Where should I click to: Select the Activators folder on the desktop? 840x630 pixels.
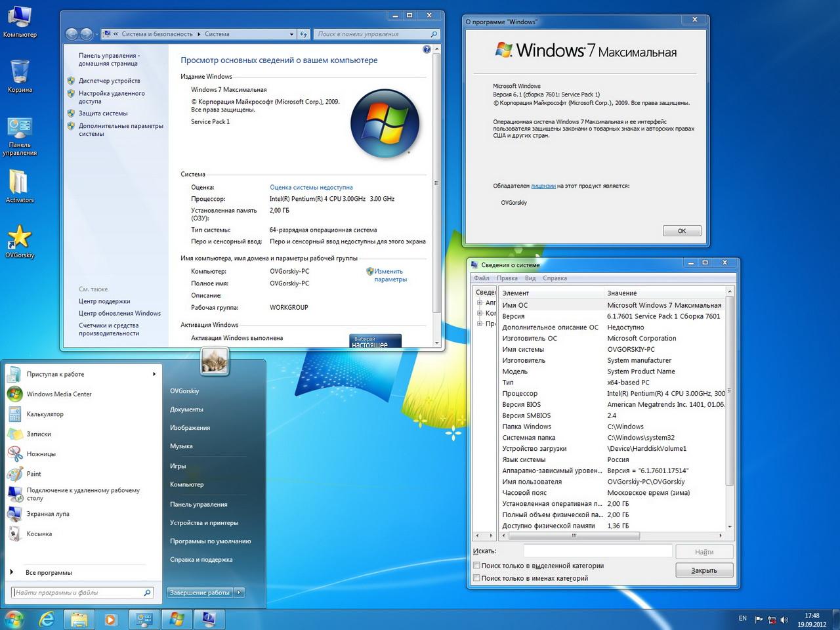pyautogui.click(x=20, y=186)
